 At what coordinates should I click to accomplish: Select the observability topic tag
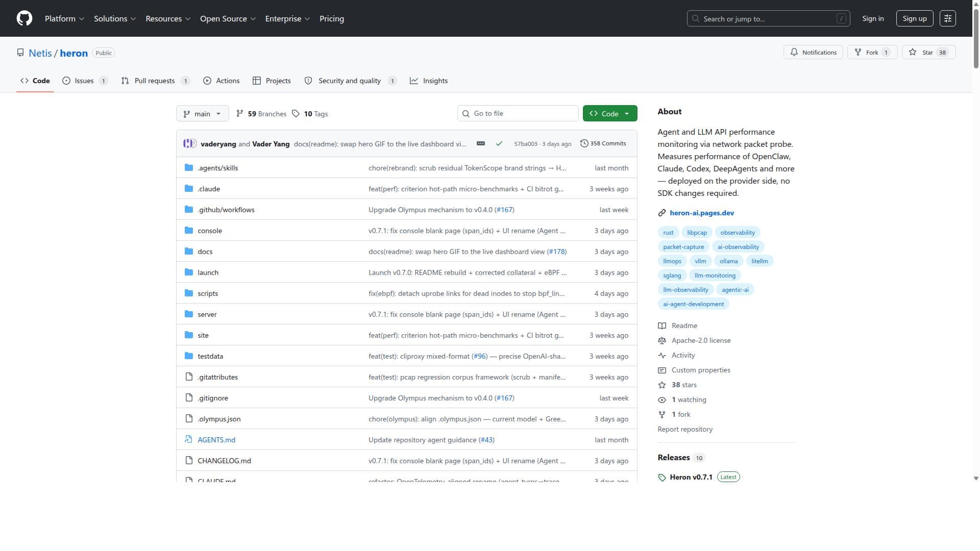(738, 233)
